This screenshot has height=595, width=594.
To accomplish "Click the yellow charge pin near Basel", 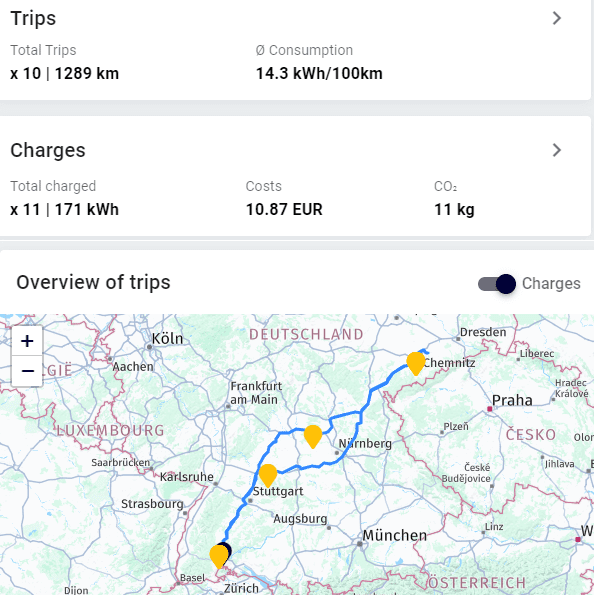I will click(x=219, y=556).
